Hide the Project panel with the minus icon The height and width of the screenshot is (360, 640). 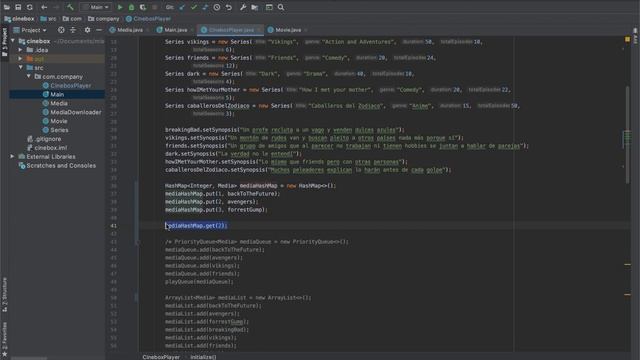[x=99, y=30]
